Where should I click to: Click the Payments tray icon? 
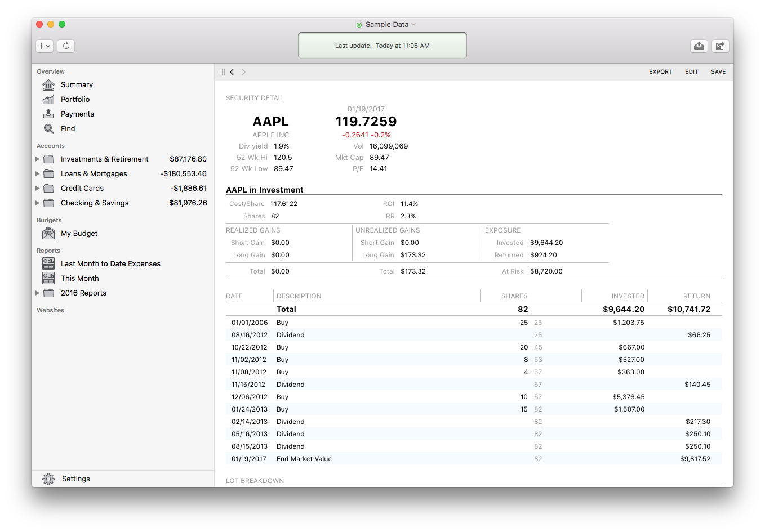[49, 114]
